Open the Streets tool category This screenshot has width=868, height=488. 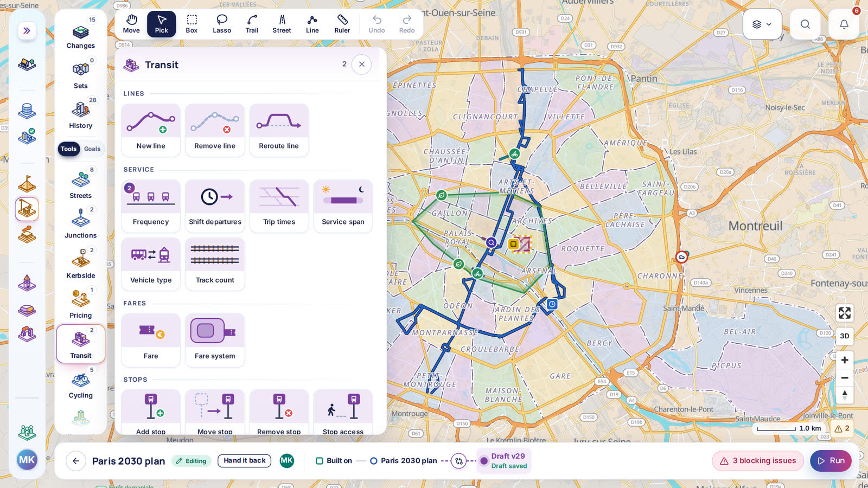(x=81, y=184)
